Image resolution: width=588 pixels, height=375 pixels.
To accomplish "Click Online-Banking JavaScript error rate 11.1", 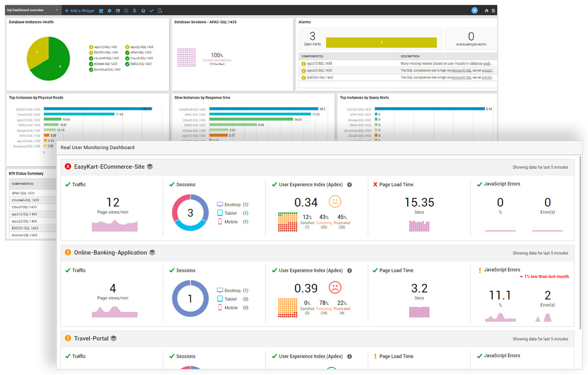I will (x=500, y=295).
